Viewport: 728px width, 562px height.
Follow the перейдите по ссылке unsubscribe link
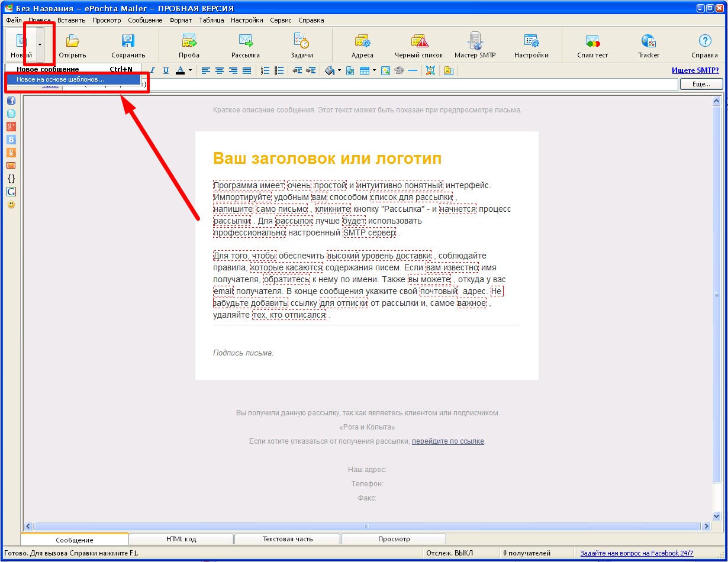pyautogui.click(x=448, y=441)
